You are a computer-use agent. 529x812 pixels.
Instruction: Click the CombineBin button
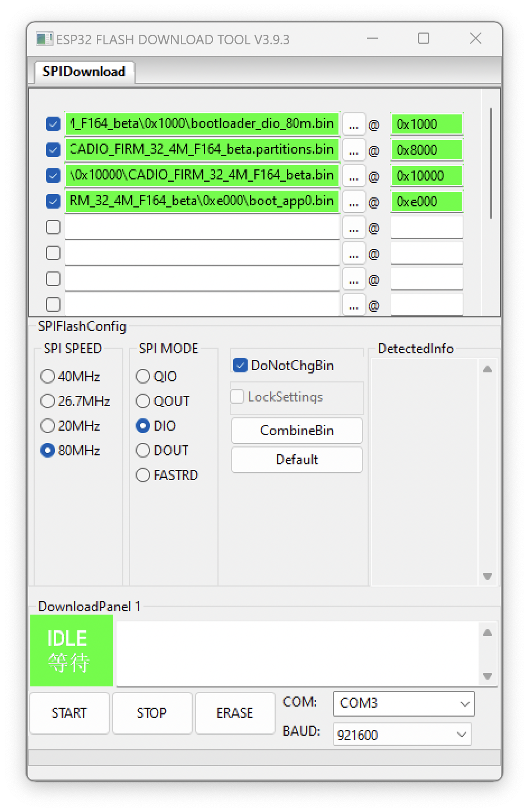(296, 431)
